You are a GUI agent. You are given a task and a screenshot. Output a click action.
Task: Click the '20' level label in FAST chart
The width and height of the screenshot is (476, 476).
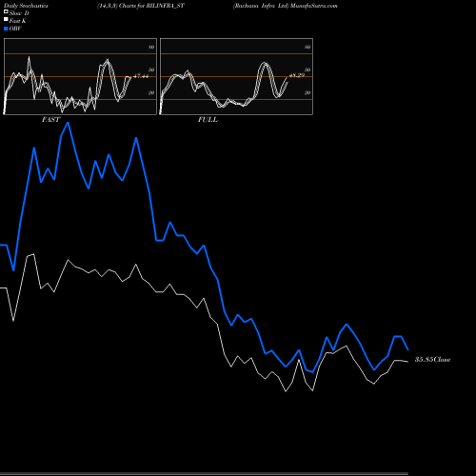(x=151, y=92)
